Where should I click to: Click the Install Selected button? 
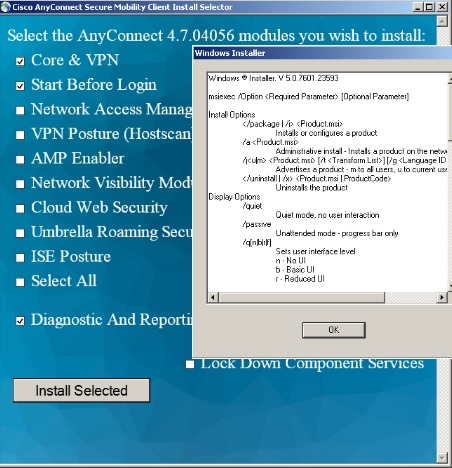point(82,390)
